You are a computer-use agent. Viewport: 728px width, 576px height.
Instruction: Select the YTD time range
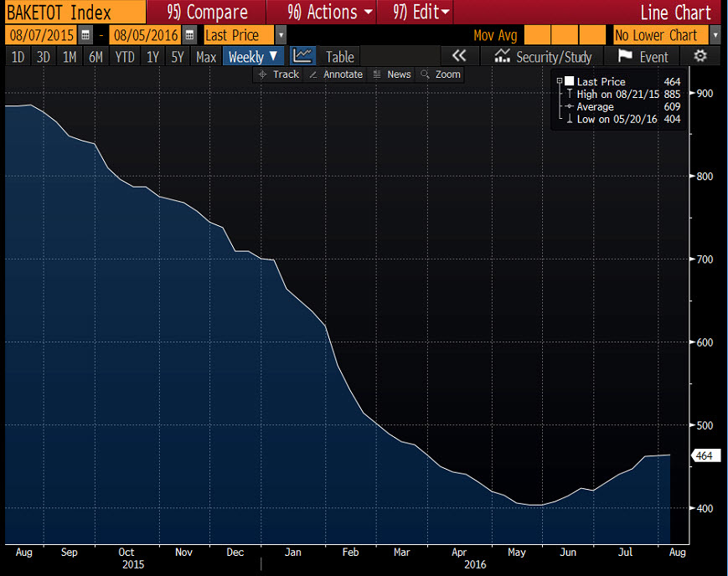tap(125, 56)
